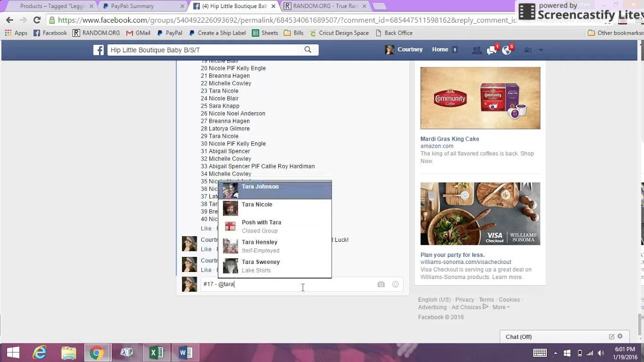Open the Notifications globe icon
The height and width of the screenshot is (362, 644).
507,50
